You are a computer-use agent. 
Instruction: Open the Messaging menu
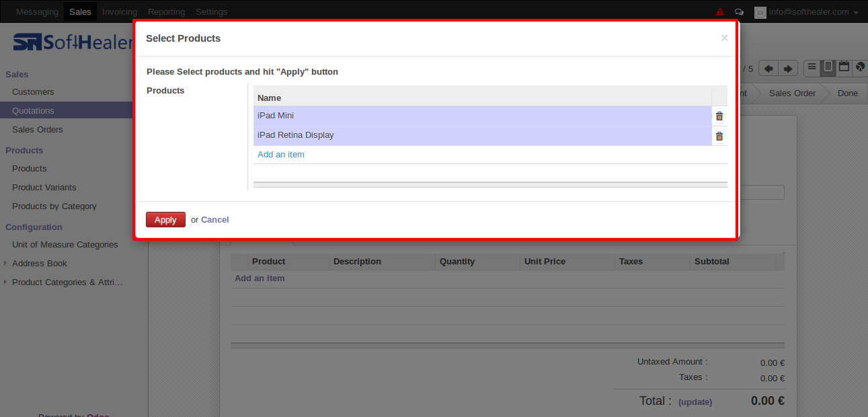tap(37, 12)
